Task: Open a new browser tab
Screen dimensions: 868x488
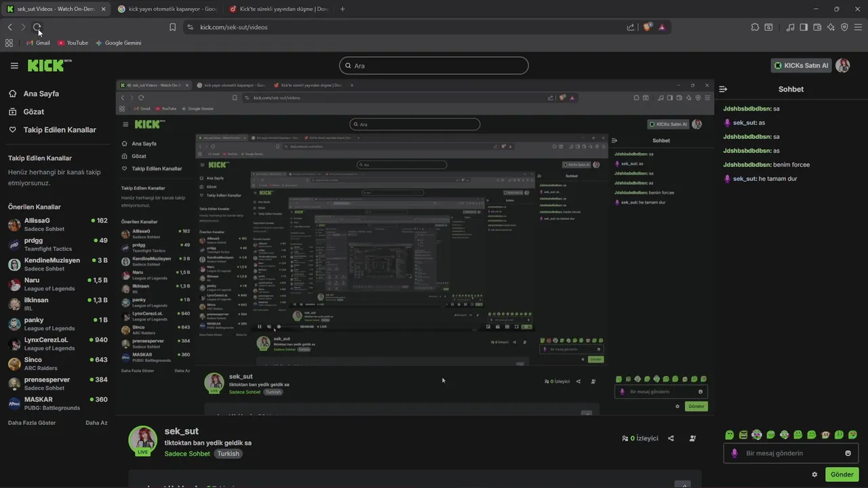Action: coord(342,9)
